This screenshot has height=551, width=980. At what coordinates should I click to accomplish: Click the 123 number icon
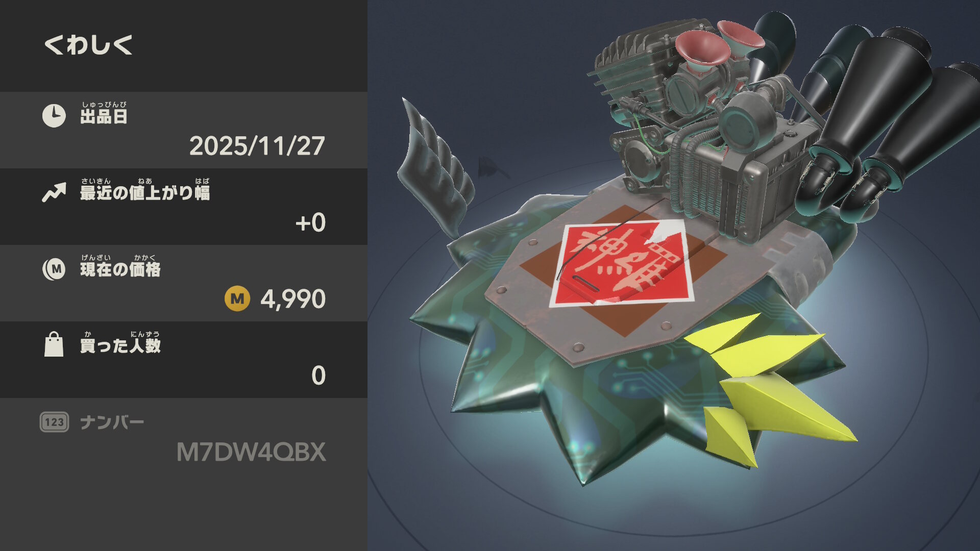[54, 422]
